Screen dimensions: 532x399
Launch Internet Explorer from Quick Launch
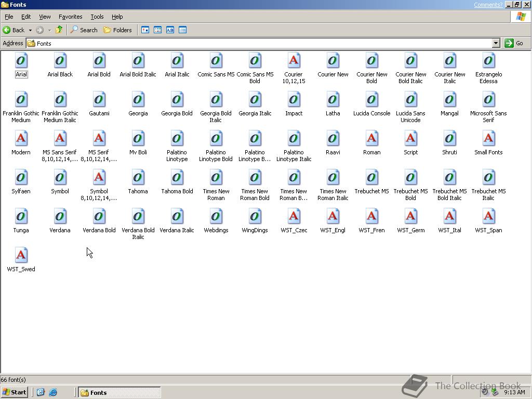click(x=53, y=392)
